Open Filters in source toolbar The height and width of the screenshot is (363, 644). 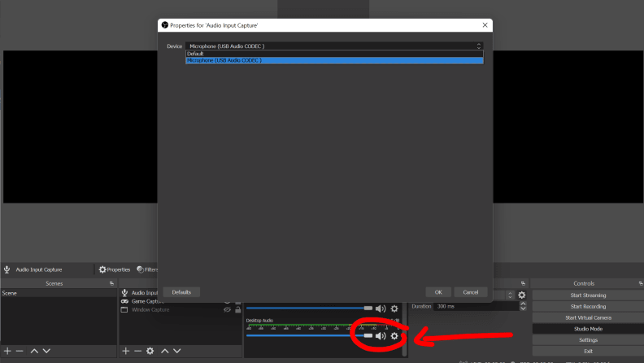(147, 269)
